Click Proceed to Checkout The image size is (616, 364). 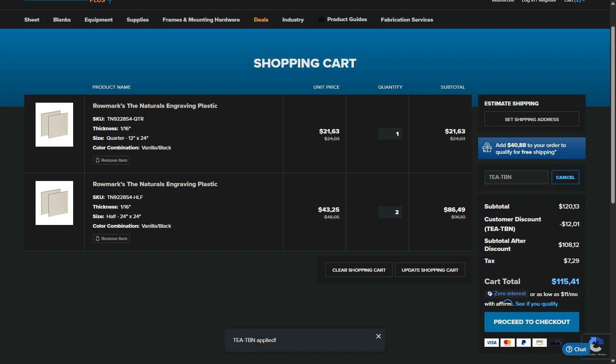pos(532,322)
